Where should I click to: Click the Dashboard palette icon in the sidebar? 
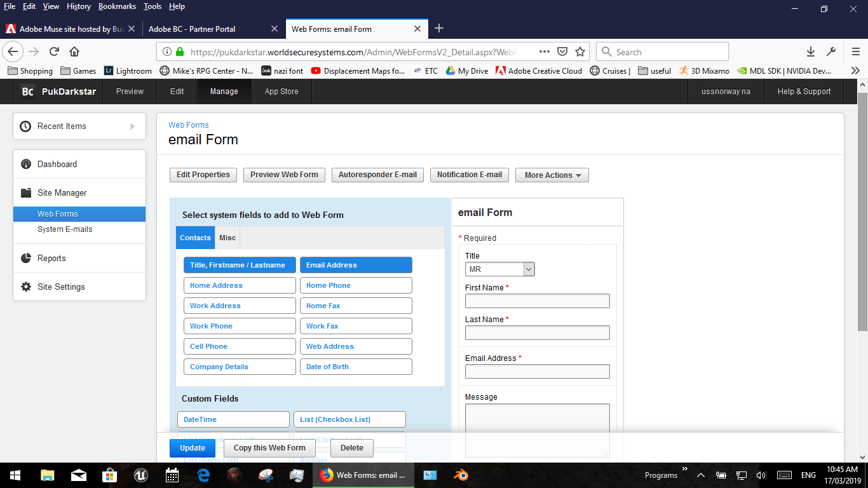(26, 164)
